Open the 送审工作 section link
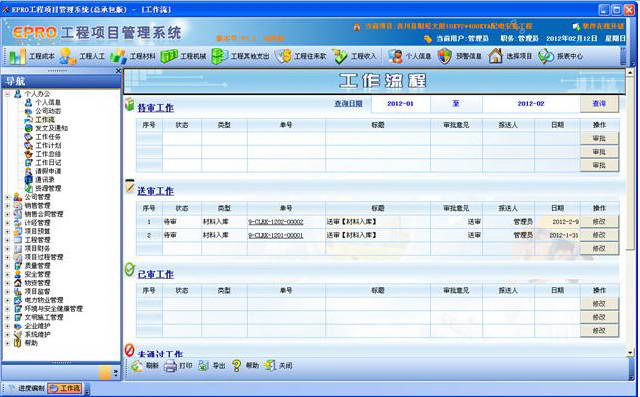 [x=156, y=191]
